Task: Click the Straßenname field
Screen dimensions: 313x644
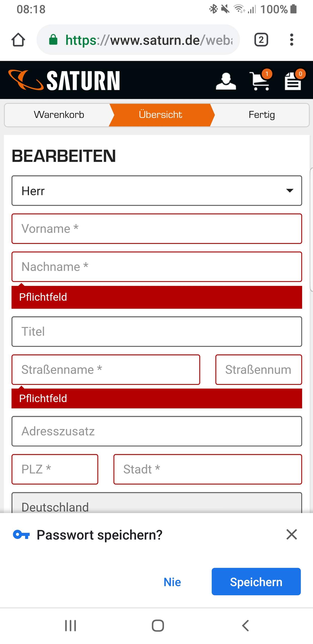Action: click(x=106, y=369)
